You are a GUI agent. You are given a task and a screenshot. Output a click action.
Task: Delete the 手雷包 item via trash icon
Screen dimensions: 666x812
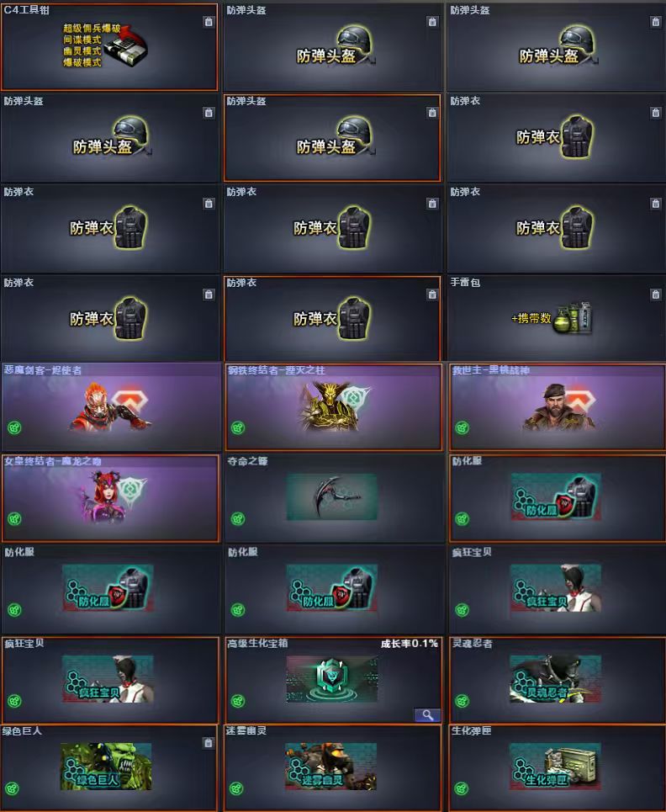[656, 295]
